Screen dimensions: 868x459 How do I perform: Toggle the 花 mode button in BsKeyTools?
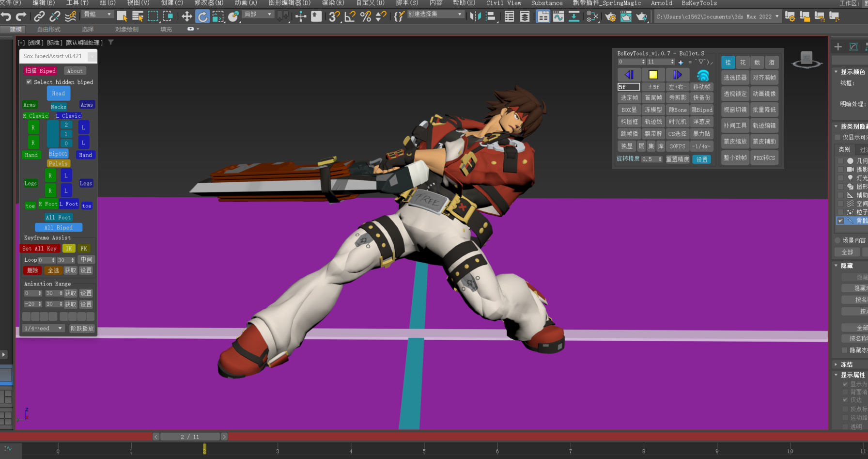click(743, 62)
